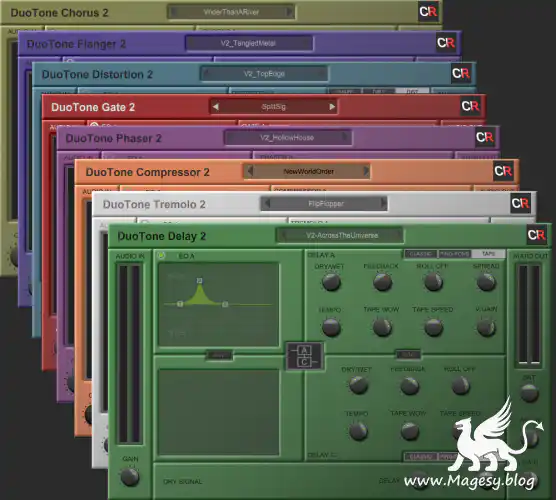Click the CR logo in DuoTone Flanger 2
556x500 pixels.
(446, 43)
